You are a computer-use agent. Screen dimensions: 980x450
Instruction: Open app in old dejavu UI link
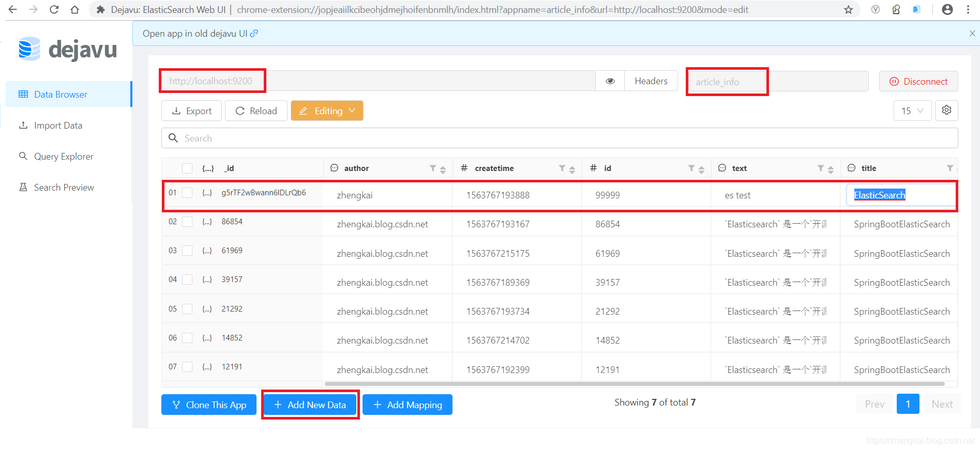(200, 34)
